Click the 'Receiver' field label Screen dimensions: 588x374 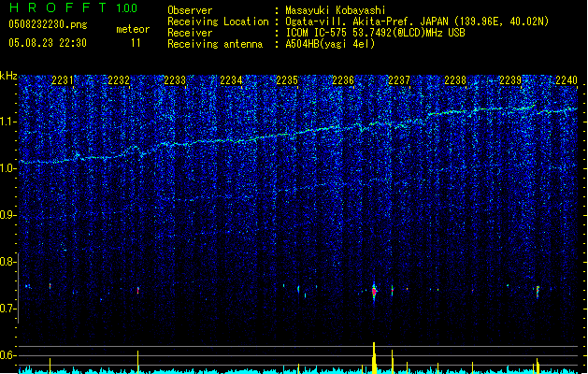190,33
